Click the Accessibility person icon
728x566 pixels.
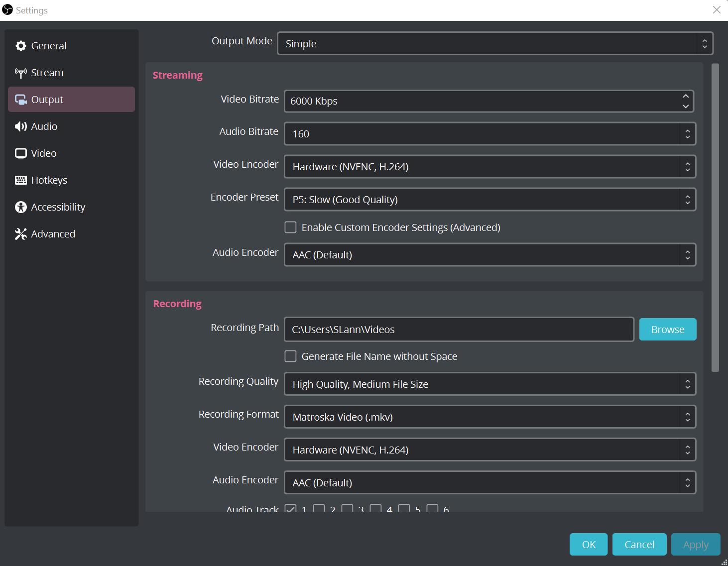(21, 207)
